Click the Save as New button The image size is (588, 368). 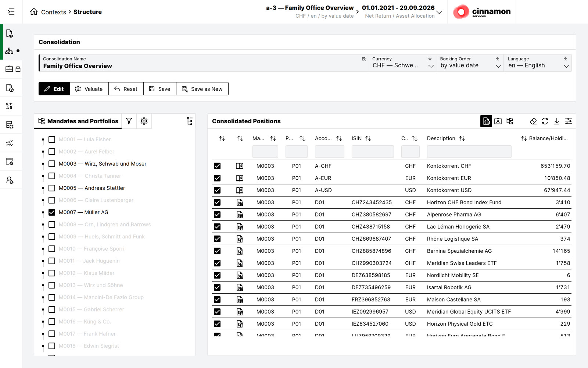coord(202,89)
